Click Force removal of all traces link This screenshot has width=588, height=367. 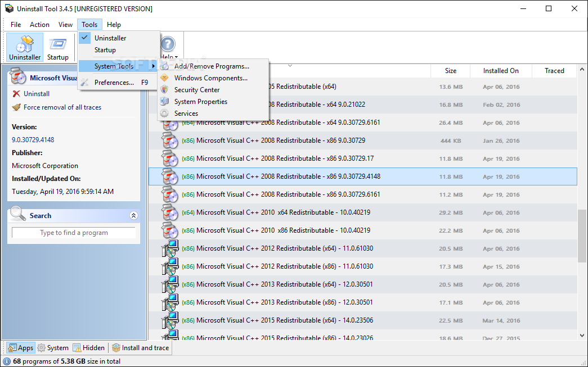[x=62, y=107]
